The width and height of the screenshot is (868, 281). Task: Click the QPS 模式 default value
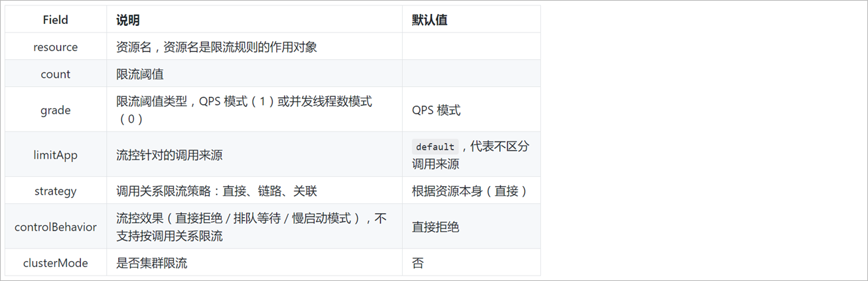click(x=436, y=110)
